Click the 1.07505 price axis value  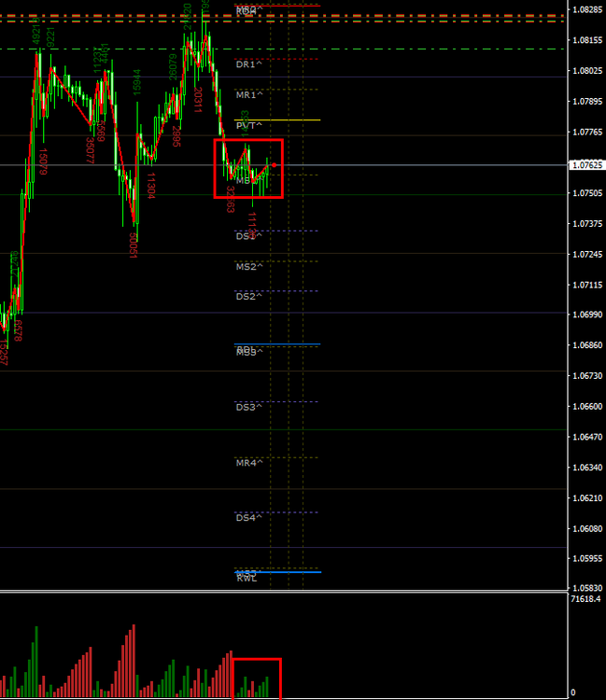click(x=587, y=193)
